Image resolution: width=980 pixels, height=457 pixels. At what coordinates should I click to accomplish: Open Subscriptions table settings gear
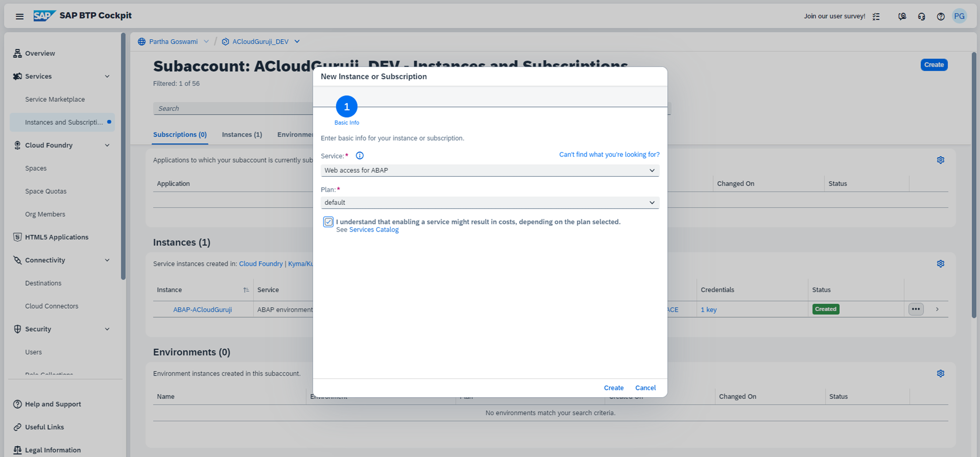click(x=940, y=160)
